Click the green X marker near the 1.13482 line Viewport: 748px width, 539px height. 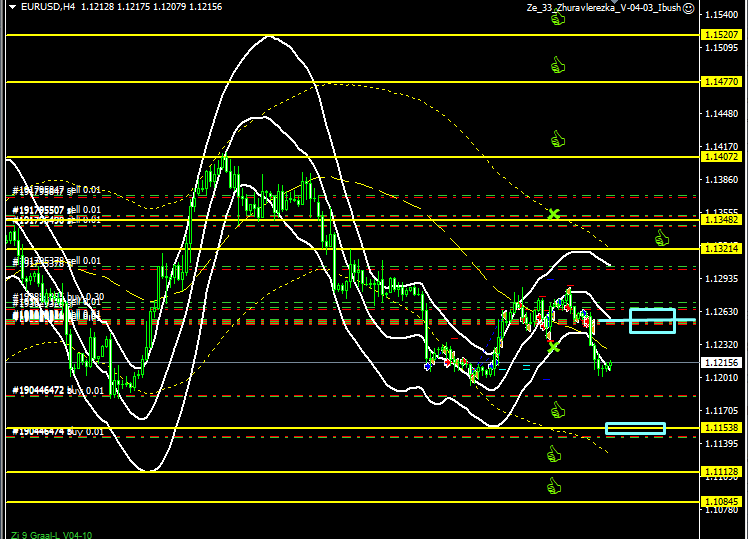(553, 214)
